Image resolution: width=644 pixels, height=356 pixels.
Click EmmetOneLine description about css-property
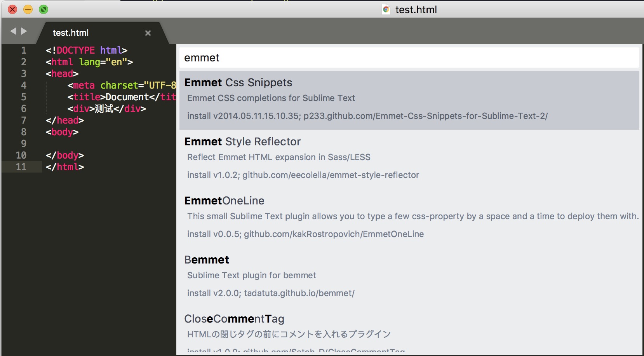click(x=413, y=216)
